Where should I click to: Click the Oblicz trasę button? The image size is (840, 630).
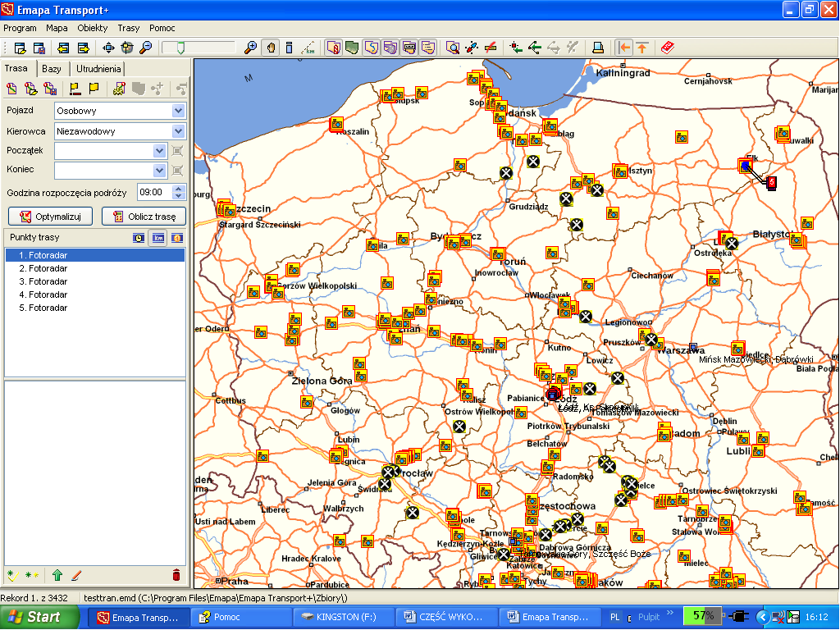[x=144, y=217]
